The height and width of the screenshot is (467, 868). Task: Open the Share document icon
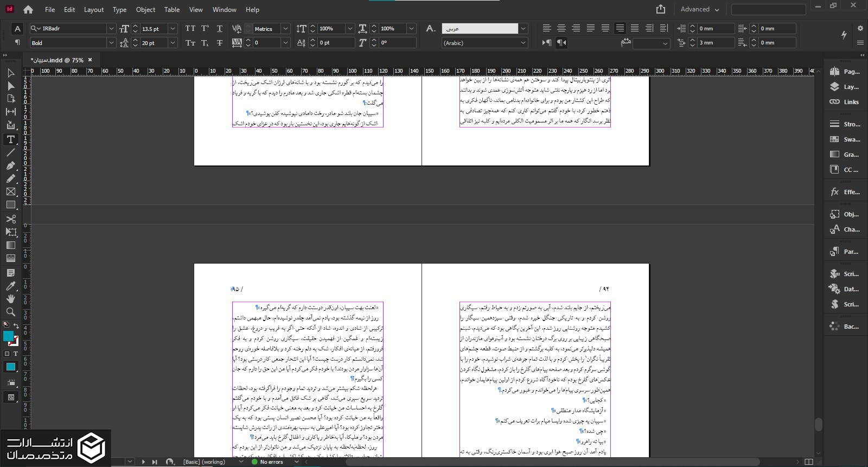[x=660, y=9]
